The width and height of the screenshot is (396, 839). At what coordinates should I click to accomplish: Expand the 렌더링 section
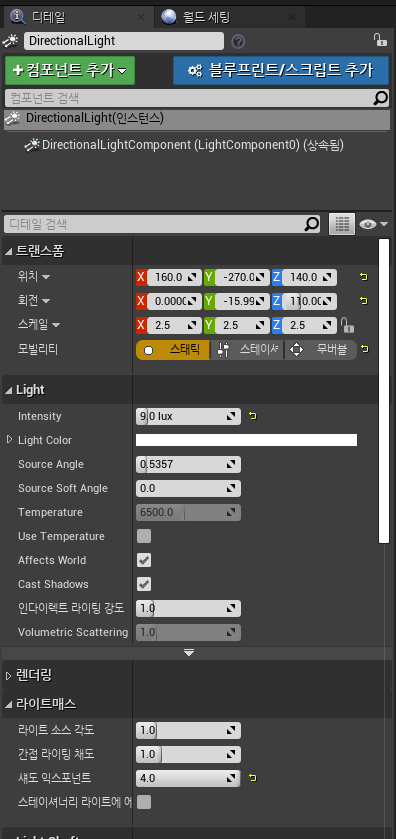tap(9, 676)
